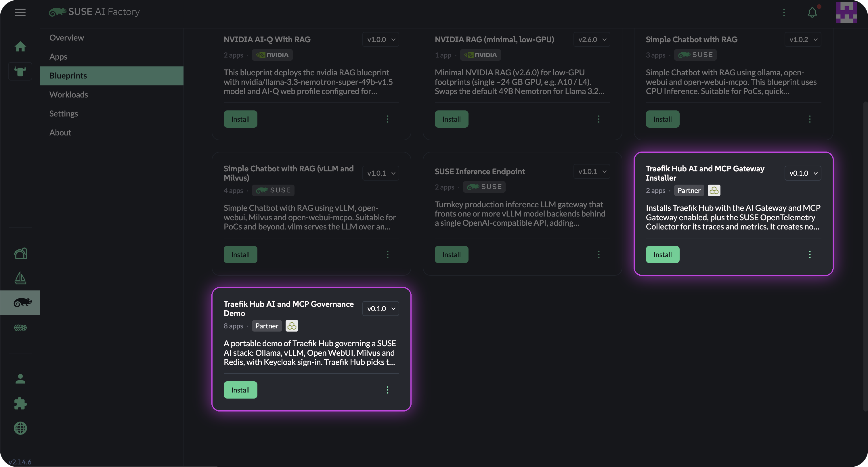
Task: Install Traefik Hub Governance Demo blueprint
Action: coord(240,390)
